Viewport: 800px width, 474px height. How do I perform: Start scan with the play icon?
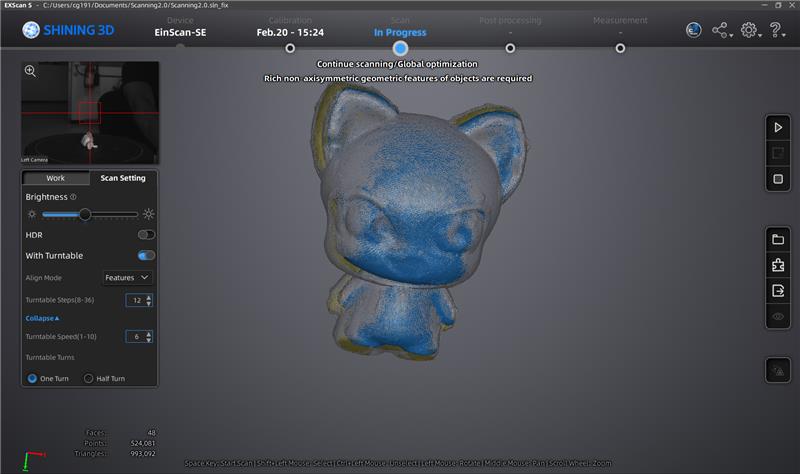[778, 128]
